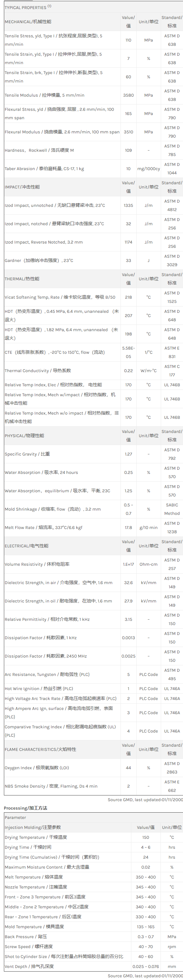Click the Tensile Modulus row label

tap(44, 95)
